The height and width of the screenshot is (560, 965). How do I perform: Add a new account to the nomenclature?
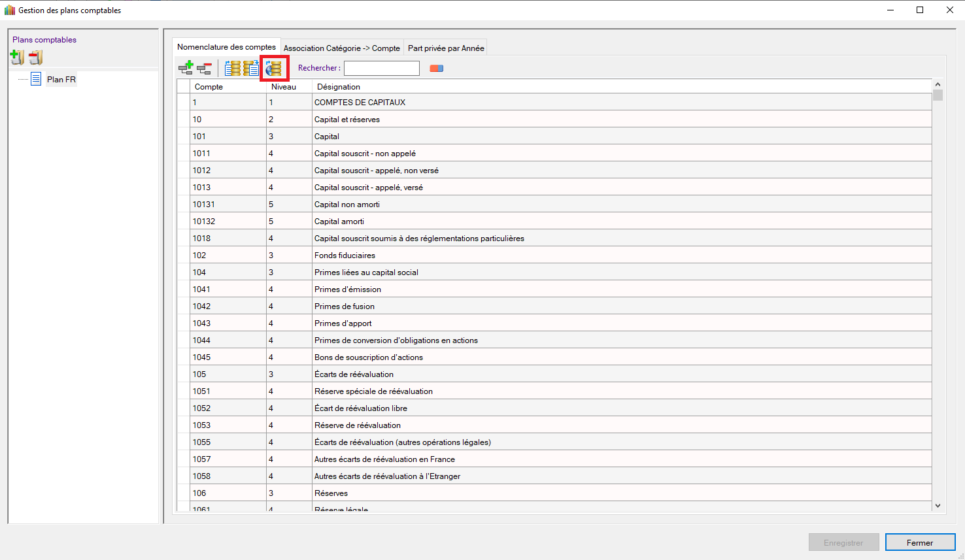point(186,68)
